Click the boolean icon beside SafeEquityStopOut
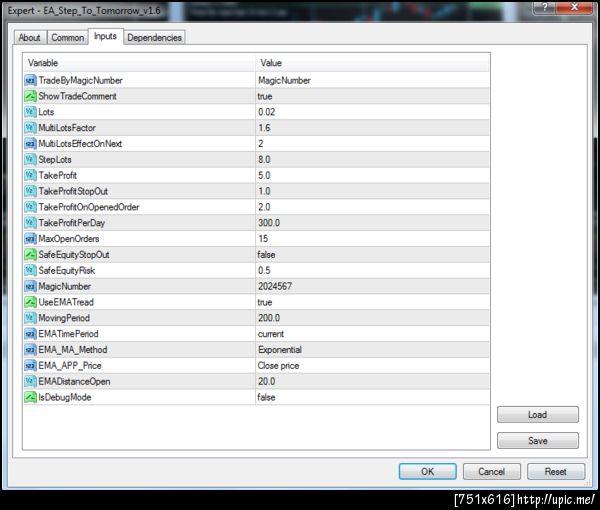The image size is (600, 510). 30,254
